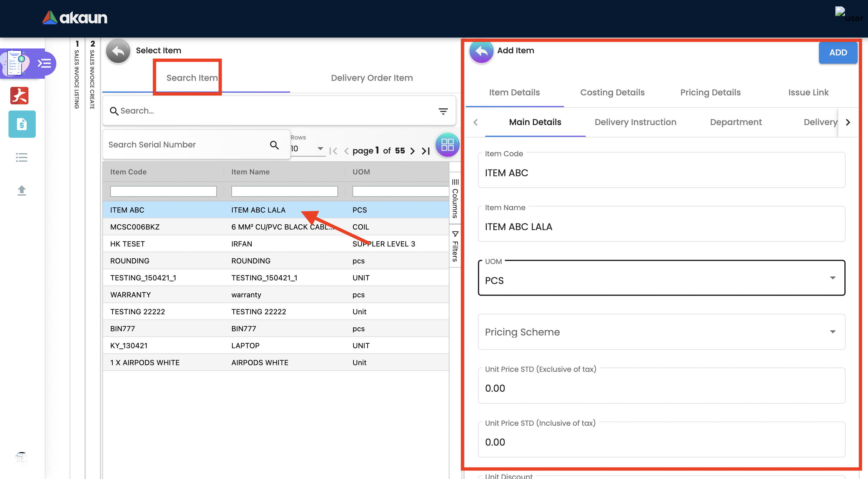Open the Filters side panel

tap(455, 247)
